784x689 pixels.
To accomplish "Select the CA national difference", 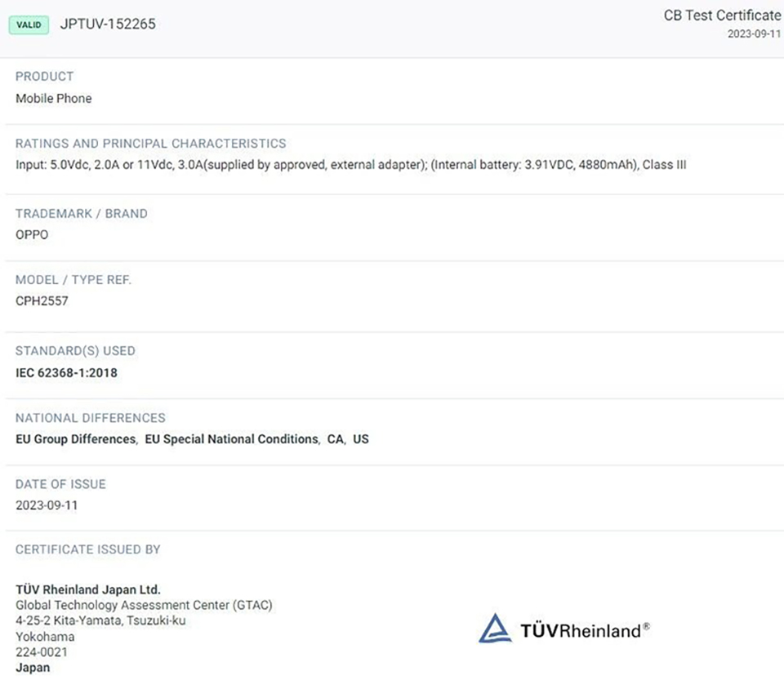I will coord(335,439).
